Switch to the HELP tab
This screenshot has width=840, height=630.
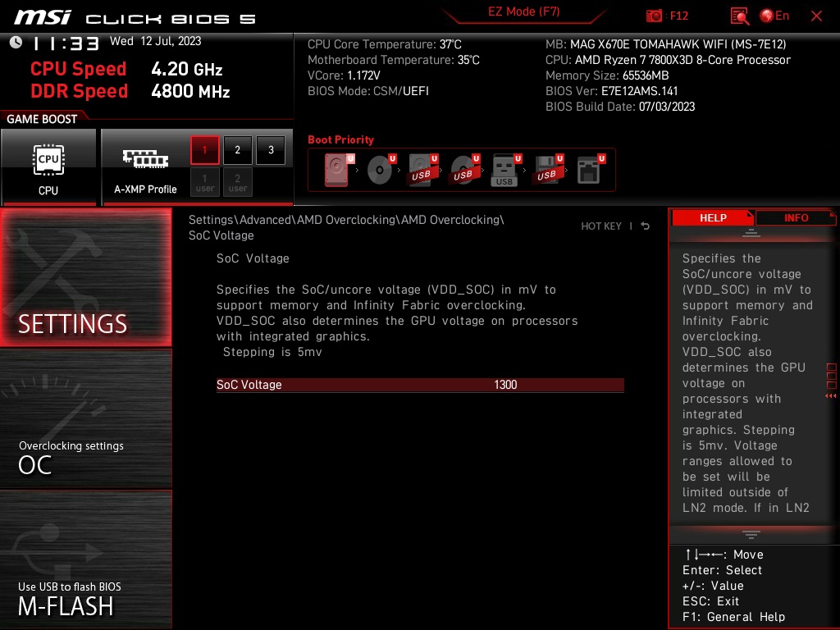tap(713, 218)
